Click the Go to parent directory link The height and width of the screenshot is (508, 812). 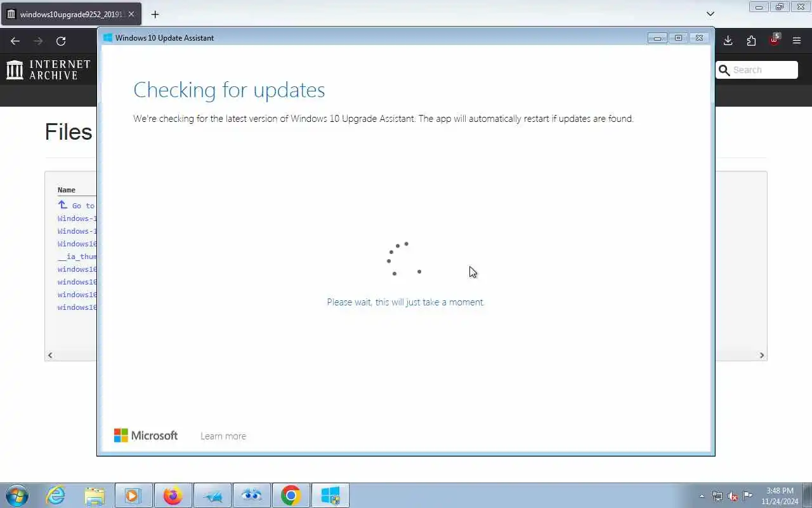tap(76, 205)
